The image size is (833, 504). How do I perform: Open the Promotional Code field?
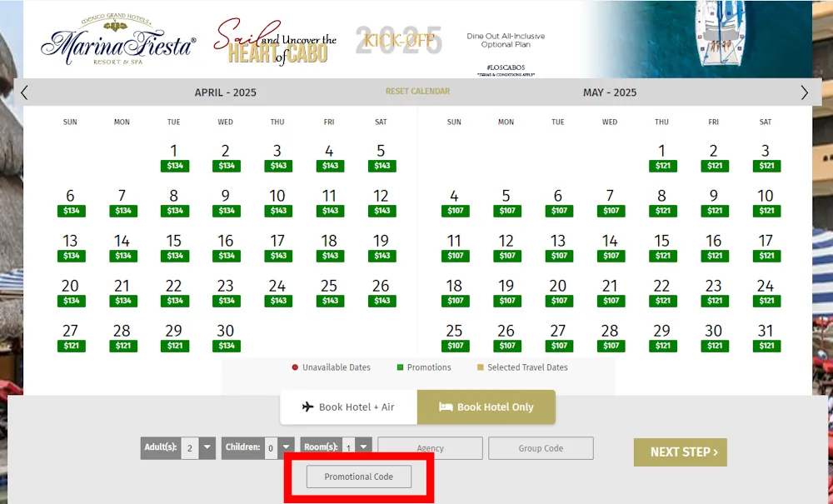(358, 477)
